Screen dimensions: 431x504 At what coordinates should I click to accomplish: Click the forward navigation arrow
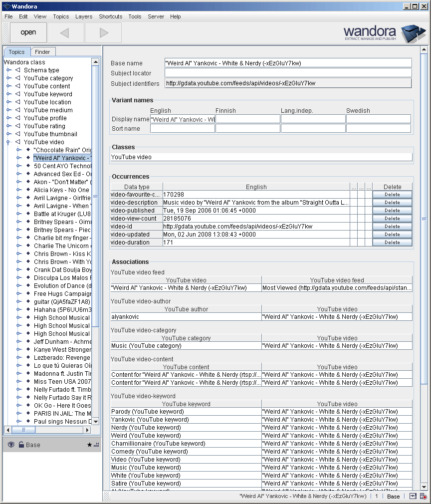(x=103, y=33)
